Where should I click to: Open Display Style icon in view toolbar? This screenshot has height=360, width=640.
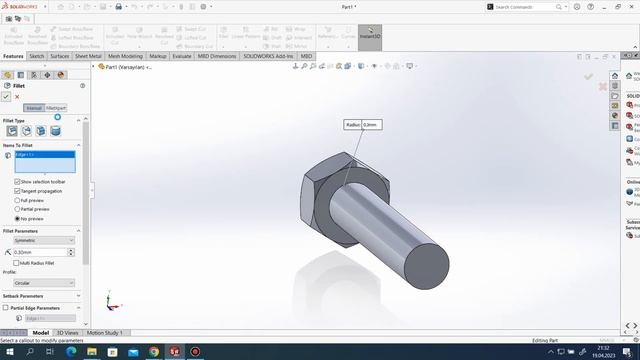pyautogui.click(x=361, y=66)
